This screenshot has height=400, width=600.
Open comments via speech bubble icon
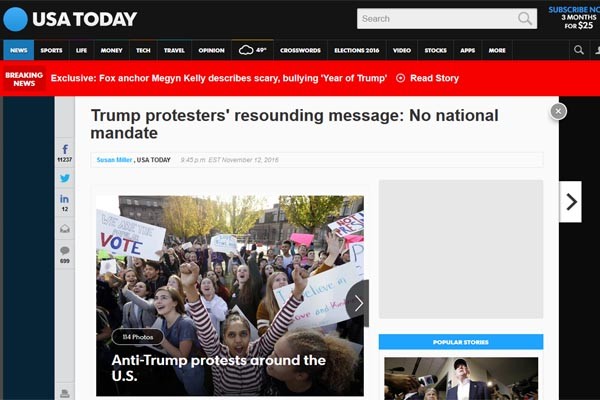tap(65, 255)
